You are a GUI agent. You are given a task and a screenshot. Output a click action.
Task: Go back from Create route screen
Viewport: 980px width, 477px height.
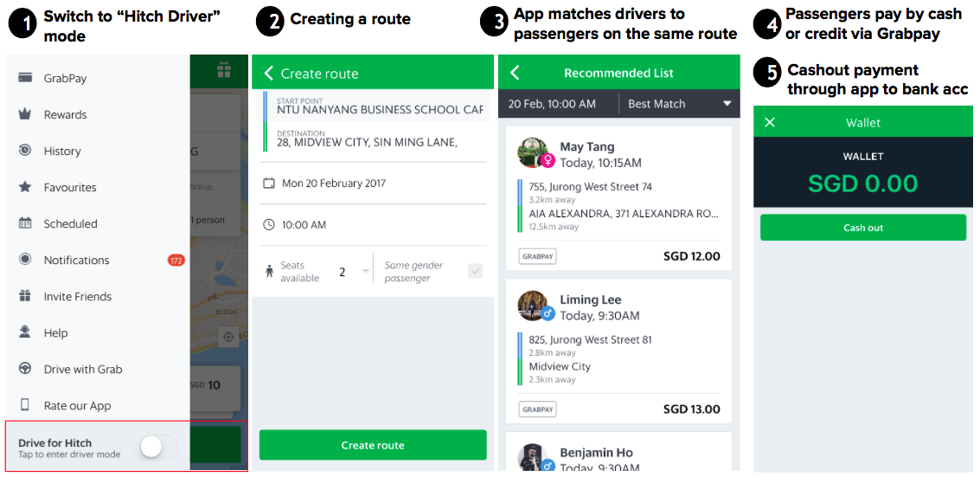point(268,74)
